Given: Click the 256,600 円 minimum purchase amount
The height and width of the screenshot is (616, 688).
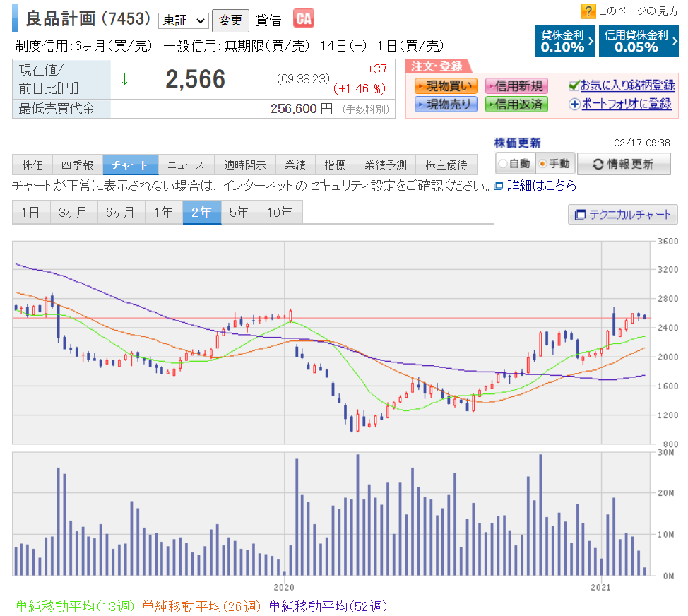Looking at the screenshot, I should coord(302,109).
